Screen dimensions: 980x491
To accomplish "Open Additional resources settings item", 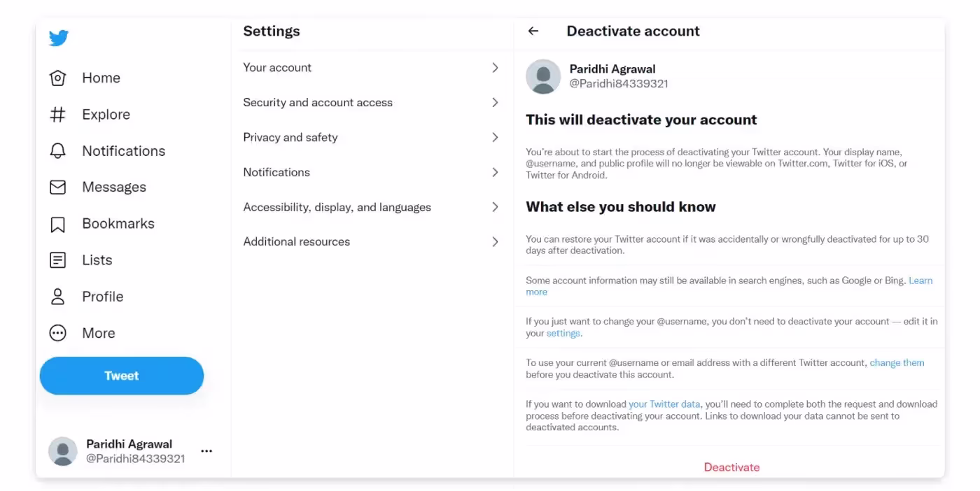I will pyautogui.click(x=297, y=242).
